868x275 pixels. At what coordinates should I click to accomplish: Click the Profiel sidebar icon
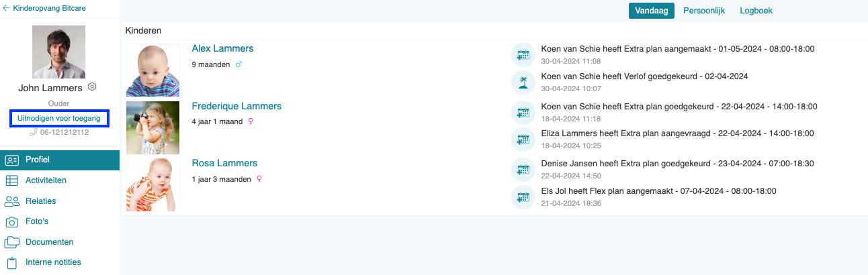11,160
